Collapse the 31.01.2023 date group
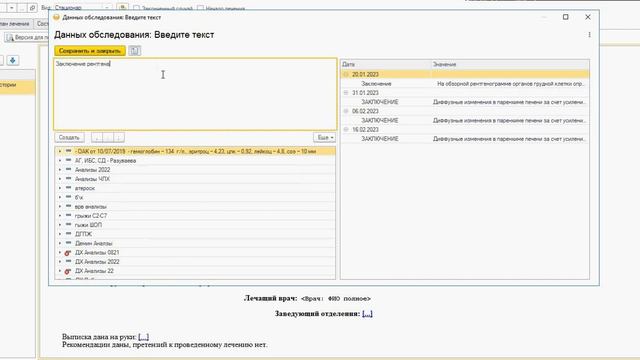Image resolution: width=640 pixels, height=360 pixels. point(346,93)
